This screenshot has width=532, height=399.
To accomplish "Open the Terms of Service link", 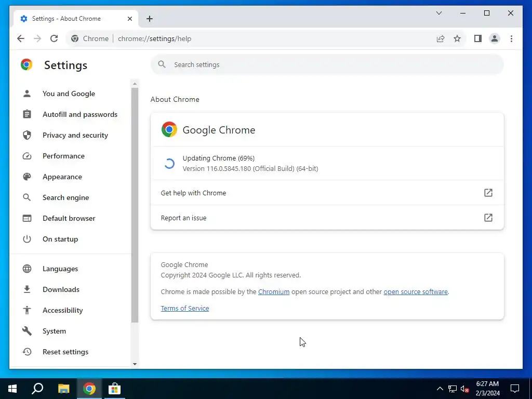I will pos(185,309).
